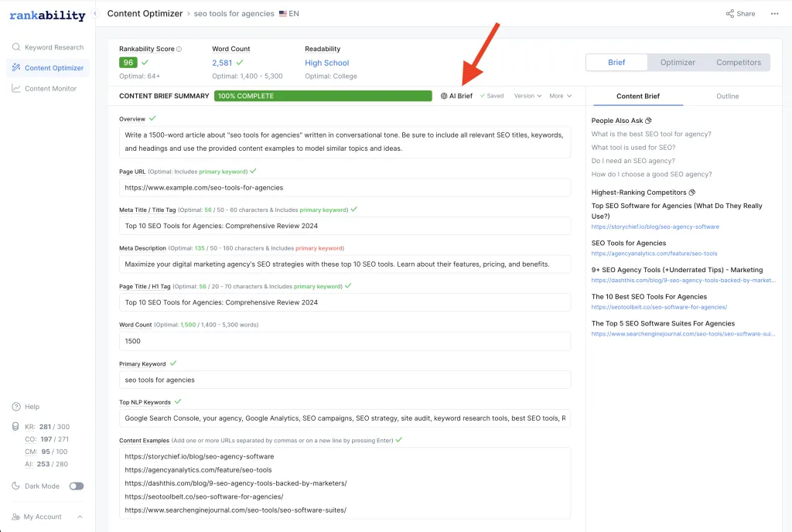Open the seotoolbelt.co competitor link
Screen dimensions: 792x532
pos(659,307)
